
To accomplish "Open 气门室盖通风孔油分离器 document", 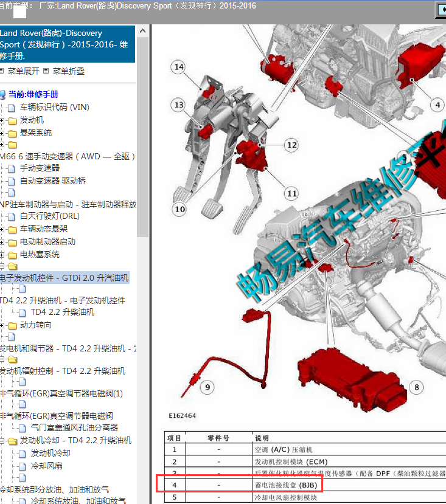I will coord(74,427).
